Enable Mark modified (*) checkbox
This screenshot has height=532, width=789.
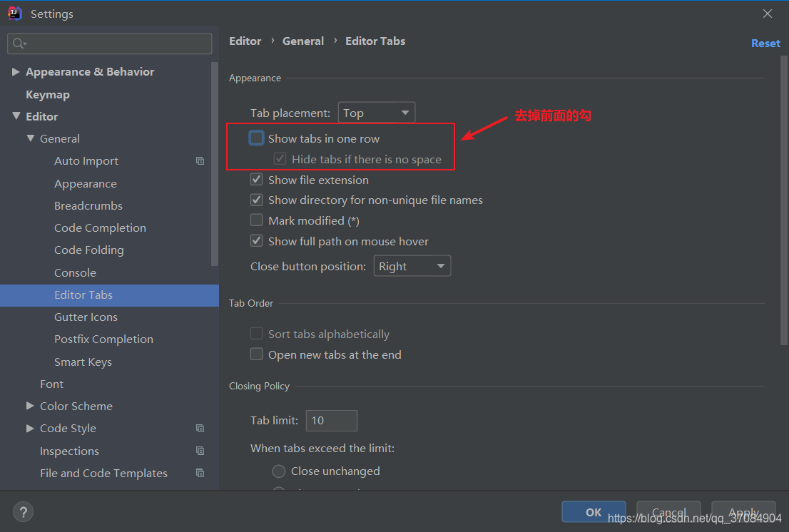257,220
